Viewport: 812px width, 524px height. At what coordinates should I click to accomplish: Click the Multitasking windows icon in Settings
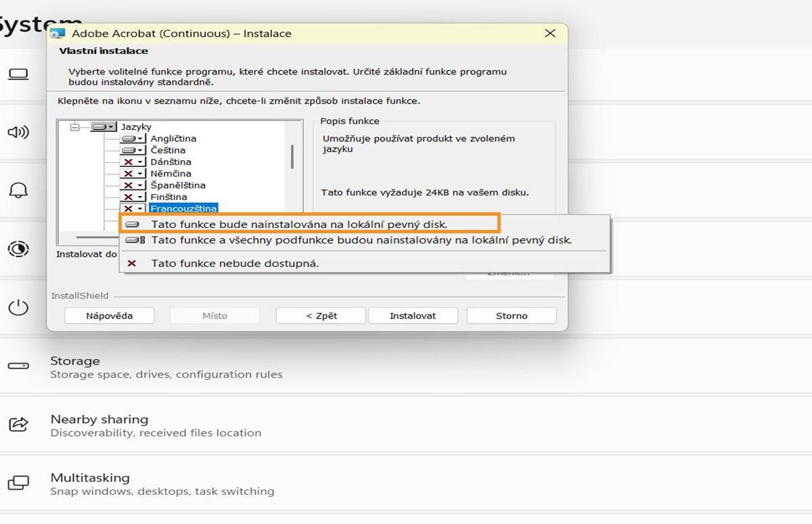tap(18, 483)
